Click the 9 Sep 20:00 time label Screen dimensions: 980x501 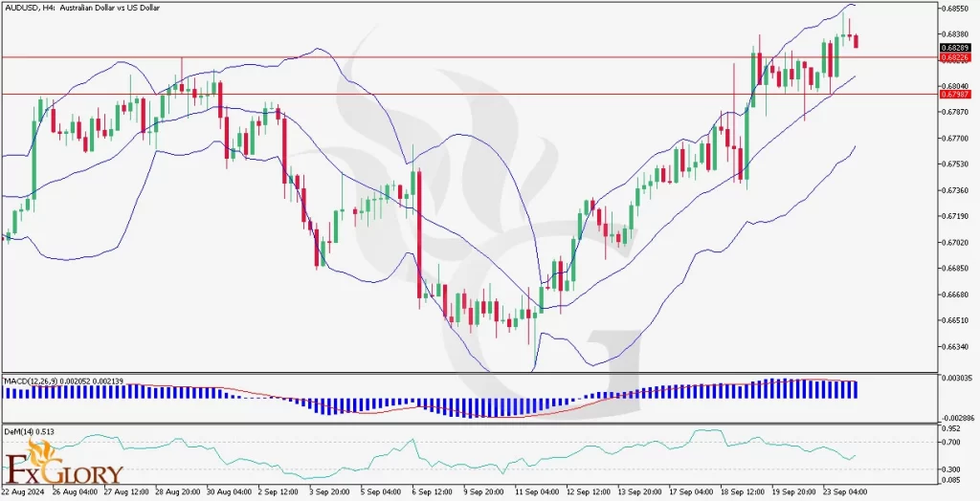[x=485, y=491]
